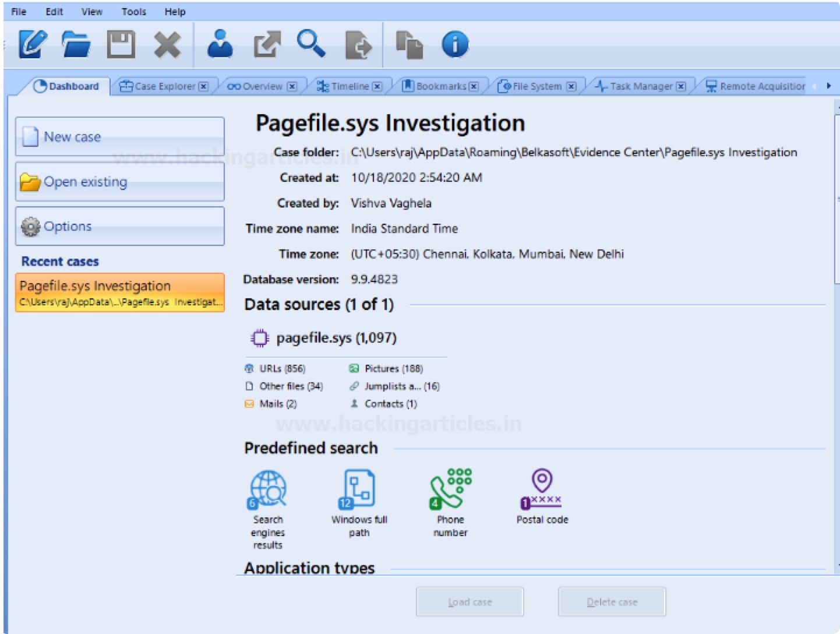Open Tools menu

[134, 12]
